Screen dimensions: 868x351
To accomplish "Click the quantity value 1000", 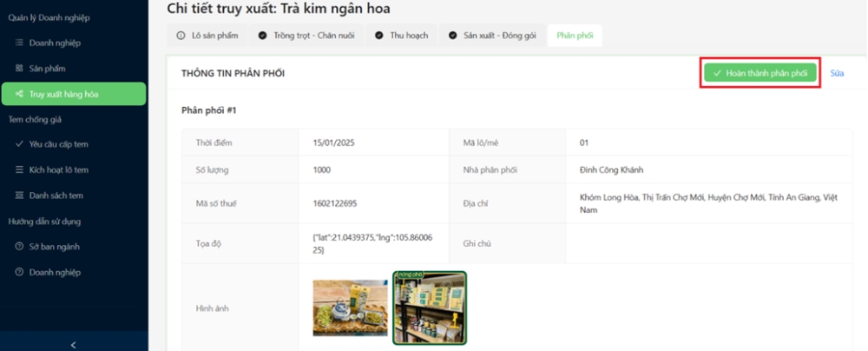I will (x=322, y=170).
